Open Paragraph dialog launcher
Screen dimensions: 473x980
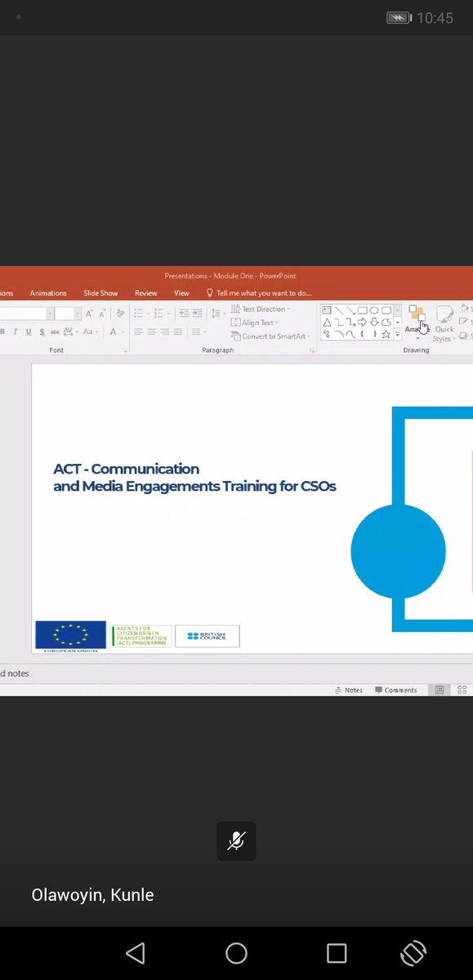pyautogui.click(x=312, y=350)
